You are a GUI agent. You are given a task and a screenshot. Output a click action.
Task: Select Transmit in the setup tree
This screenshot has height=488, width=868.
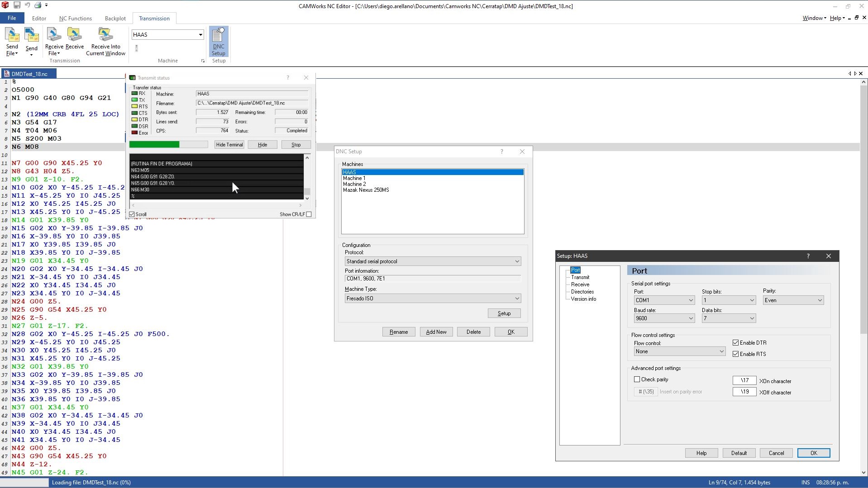[x=580, y=277]
